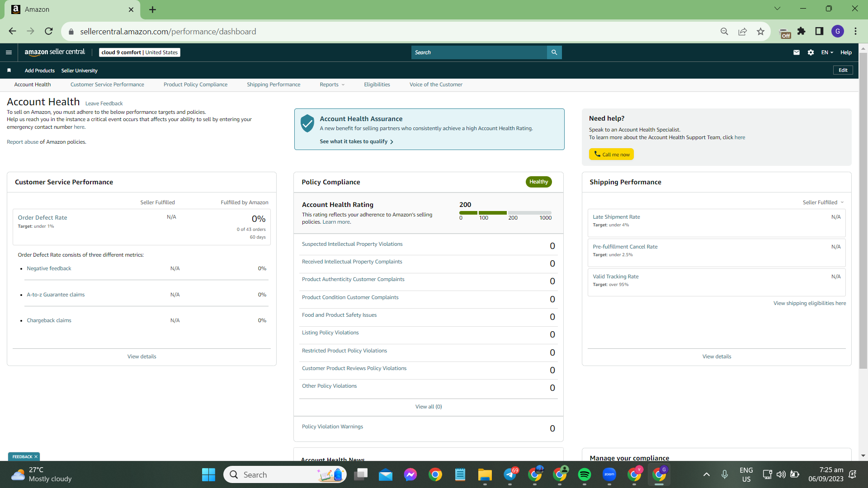Open Zoom from the taskbar
Viewport: 868px width, 488px height.
coord(609,474)
